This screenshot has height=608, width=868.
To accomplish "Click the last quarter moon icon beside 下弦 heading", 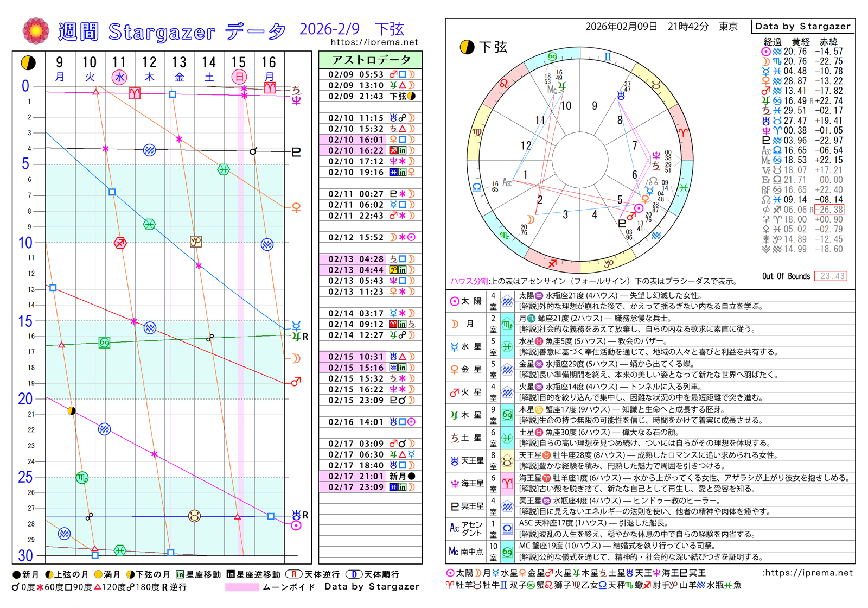I will [x=467, y=48].
